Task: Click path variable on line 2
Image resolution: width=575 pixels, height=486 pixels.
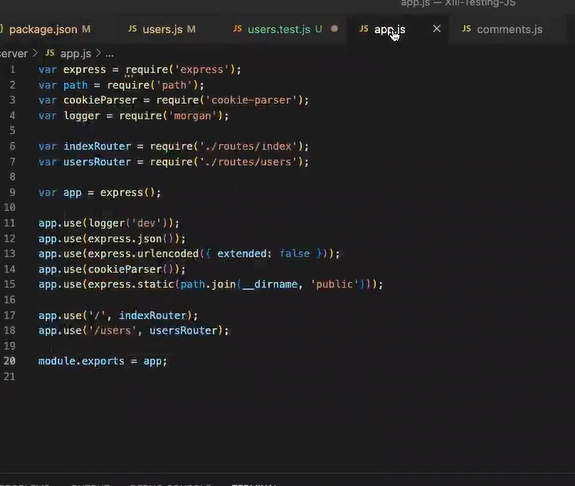Action: [76, 85]
